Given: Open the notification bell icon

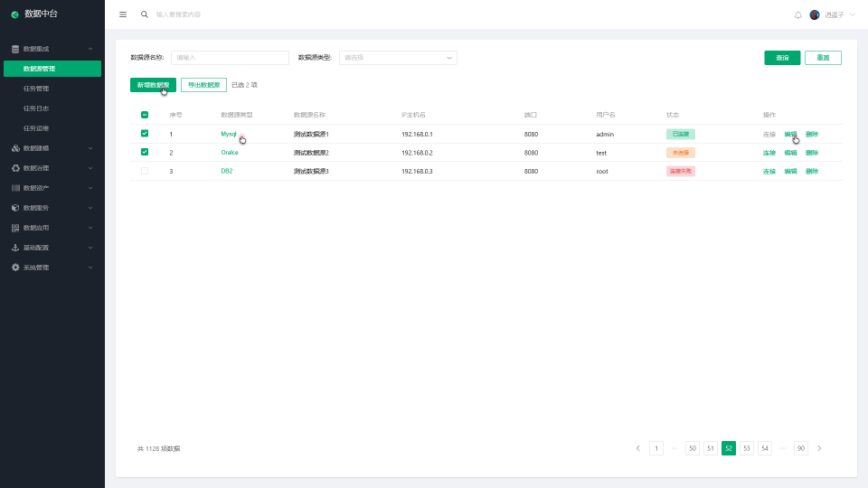Looking at the screenshot, I should click(x=797, y=15).
